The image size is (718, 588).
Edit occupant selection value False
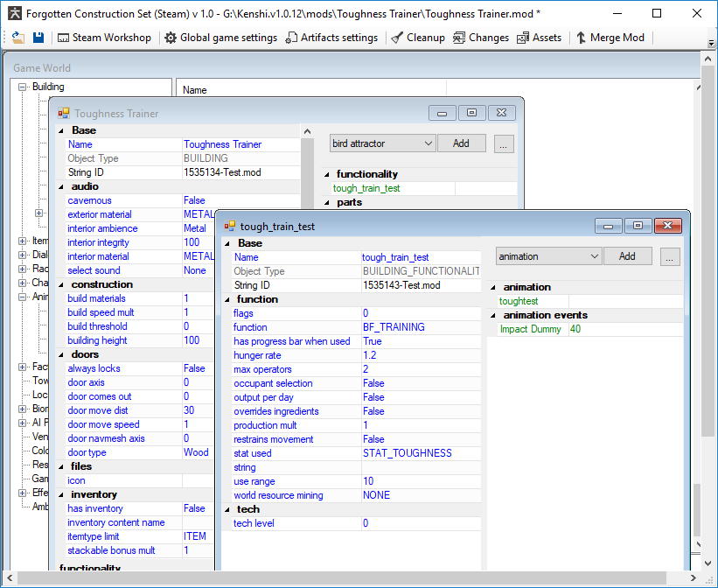[421, 383]
